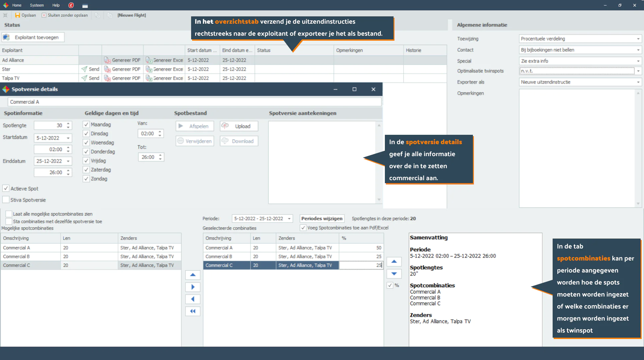Click the red circular logo icon in menu bar

[x=71, y=5]
